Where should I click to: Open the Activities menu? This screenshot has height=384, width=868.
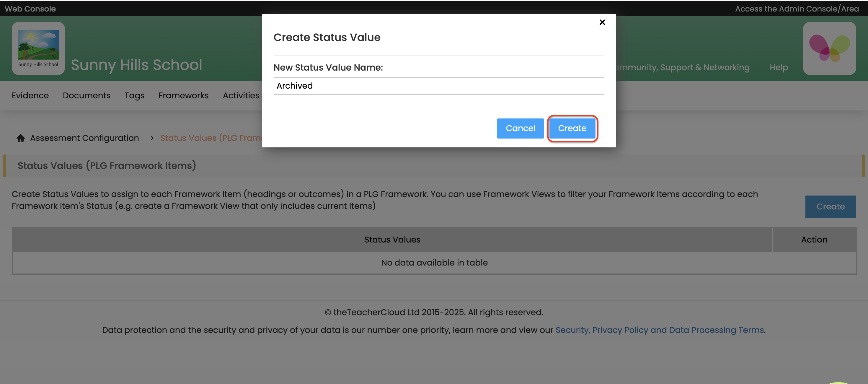coord(241,95)
